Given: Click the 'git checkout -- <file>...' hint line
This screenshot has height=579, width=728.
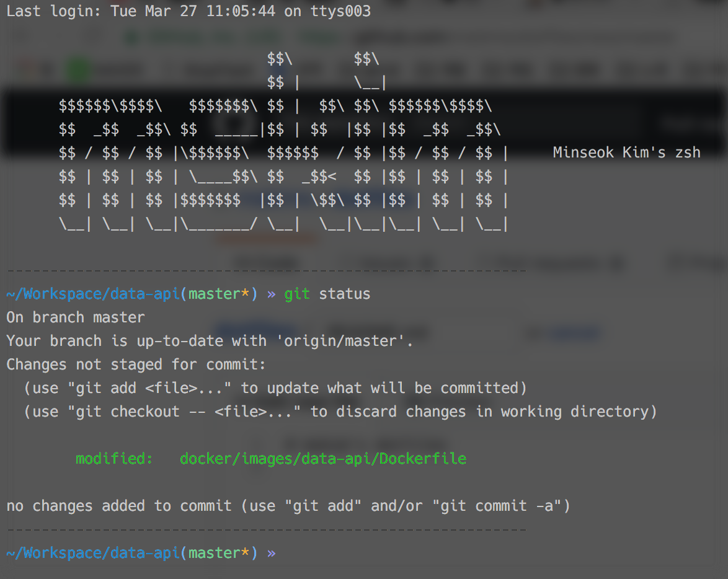Looking at the screenshot, I should (x=340, y=412).
